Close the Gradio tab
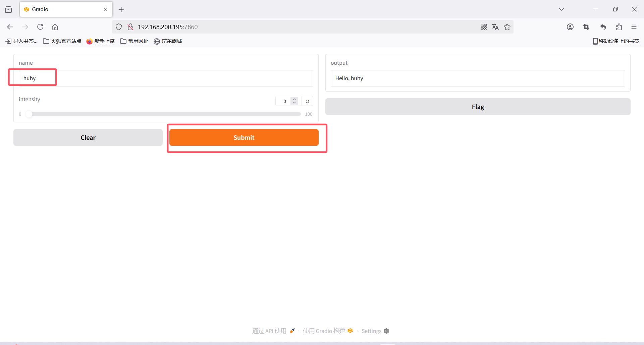 105,9
